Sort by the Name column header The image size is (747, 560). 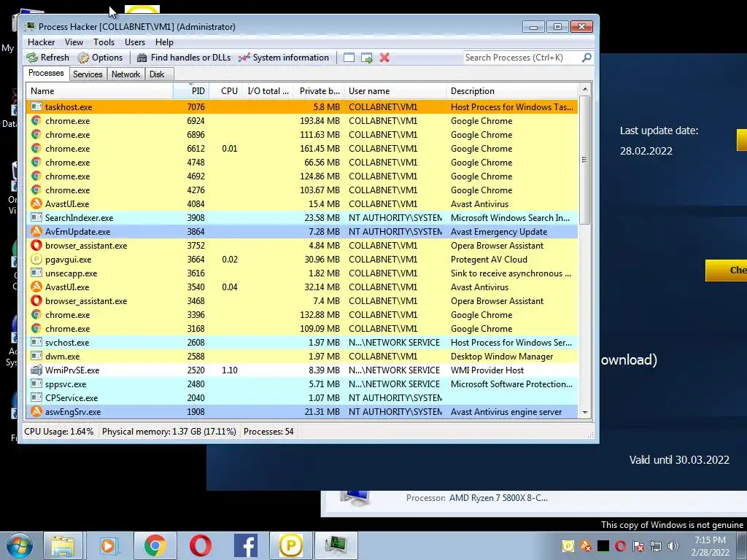point(99,91)
